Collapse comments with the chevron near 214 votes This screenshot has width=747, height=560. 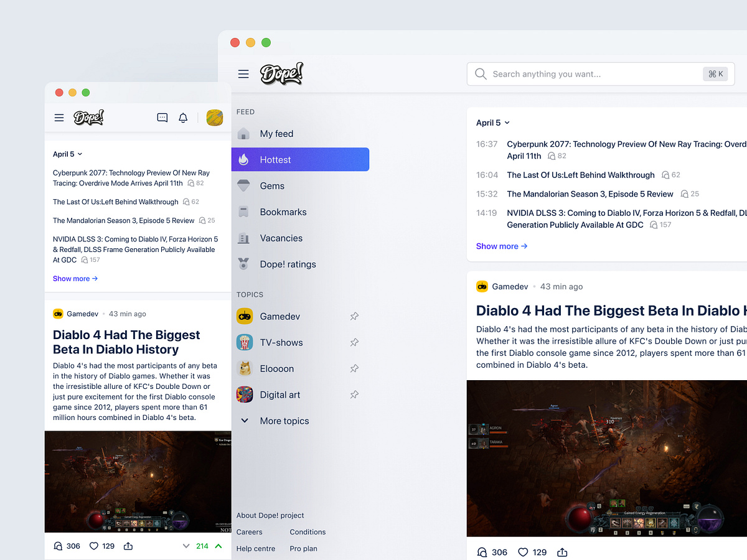click(x=186, y=546)
